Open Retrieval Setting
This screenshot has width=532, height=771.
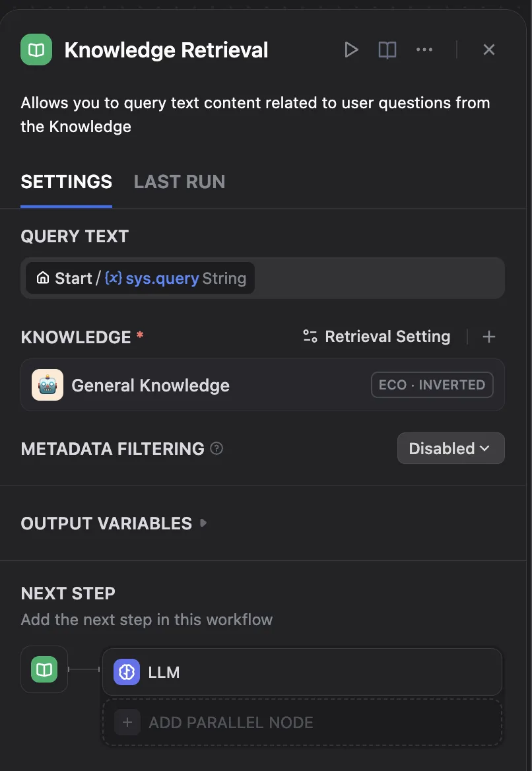[x=387, y=337]
